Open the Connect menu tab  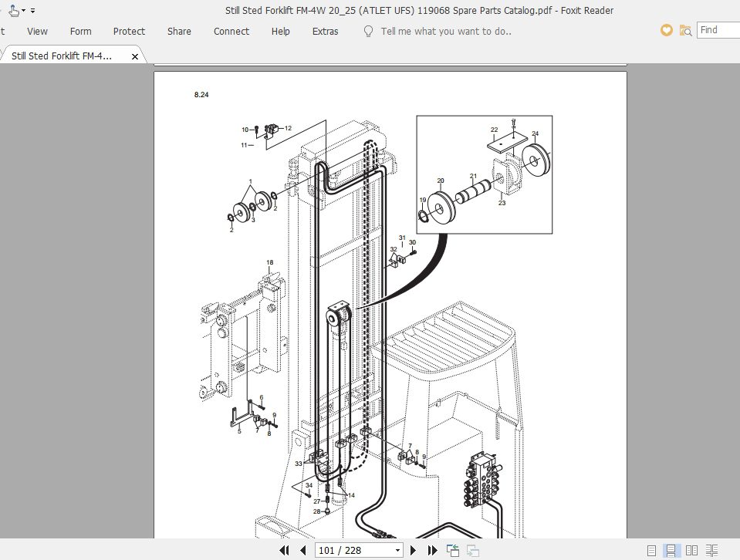pos(231,31)
